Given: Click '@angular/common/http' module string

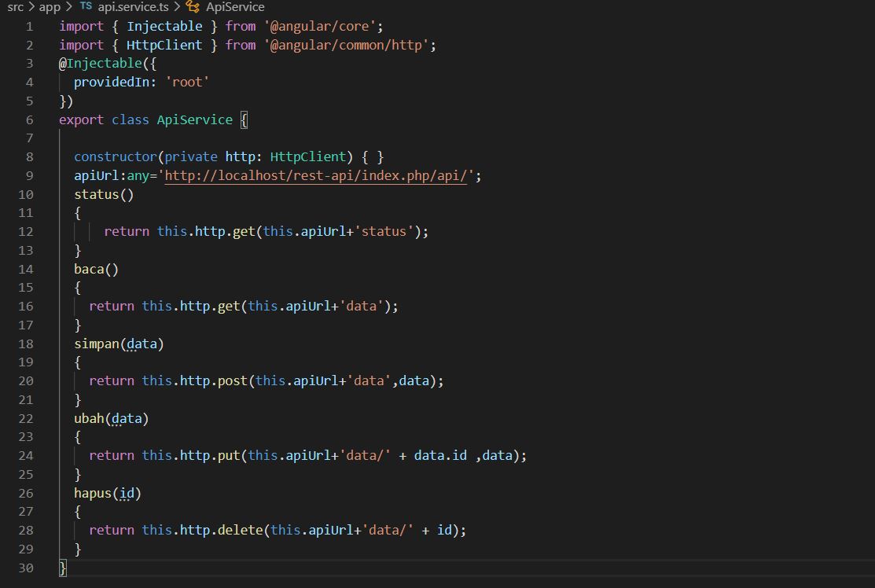Looking at the screenshot, I should 347,45.
